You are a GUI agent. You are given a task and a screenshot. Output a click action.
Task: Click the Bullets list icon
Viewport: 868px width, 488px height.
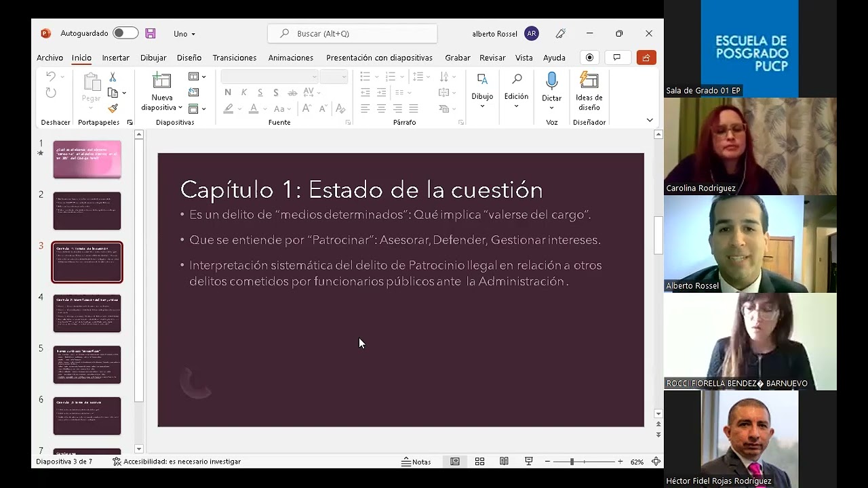pyautogui.click(x=366, y=77)
